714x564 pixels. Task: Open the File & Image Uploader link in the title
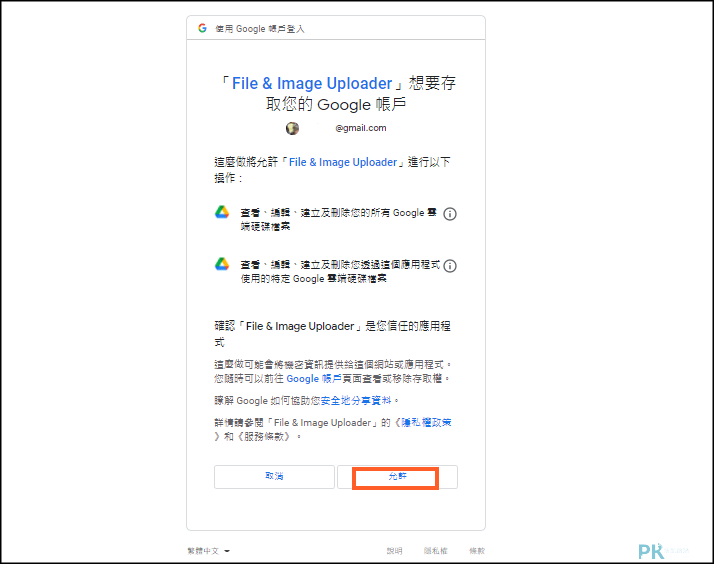[x=312, y=83]
